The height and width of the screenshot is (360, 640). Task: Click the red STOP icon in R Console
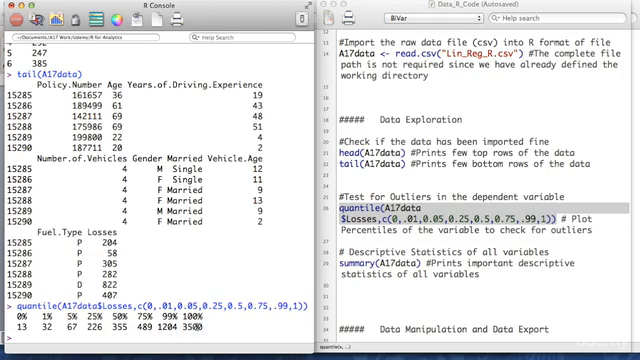click(x=16, y=19)
